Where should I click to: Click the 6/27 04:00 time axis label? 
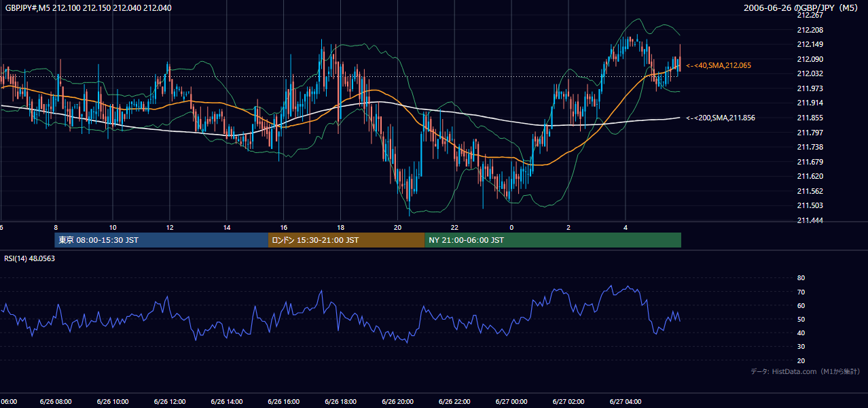point(626,402)
